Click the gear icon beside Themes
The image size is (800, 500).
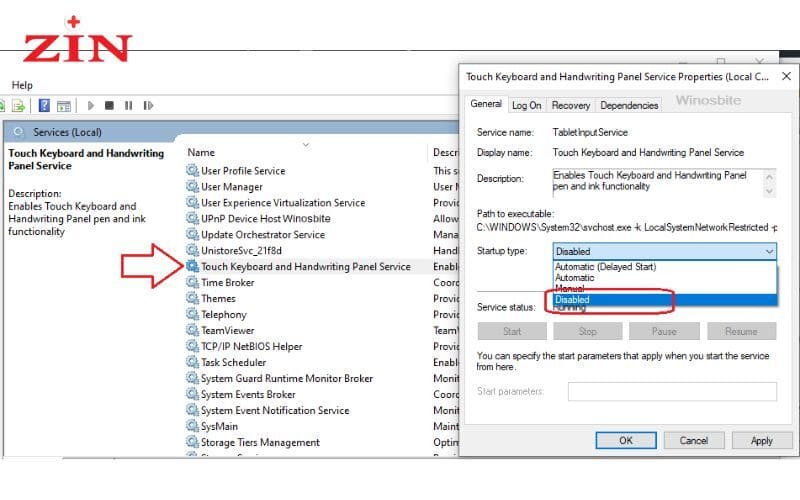pyautogui.click(x=192, y=298)
